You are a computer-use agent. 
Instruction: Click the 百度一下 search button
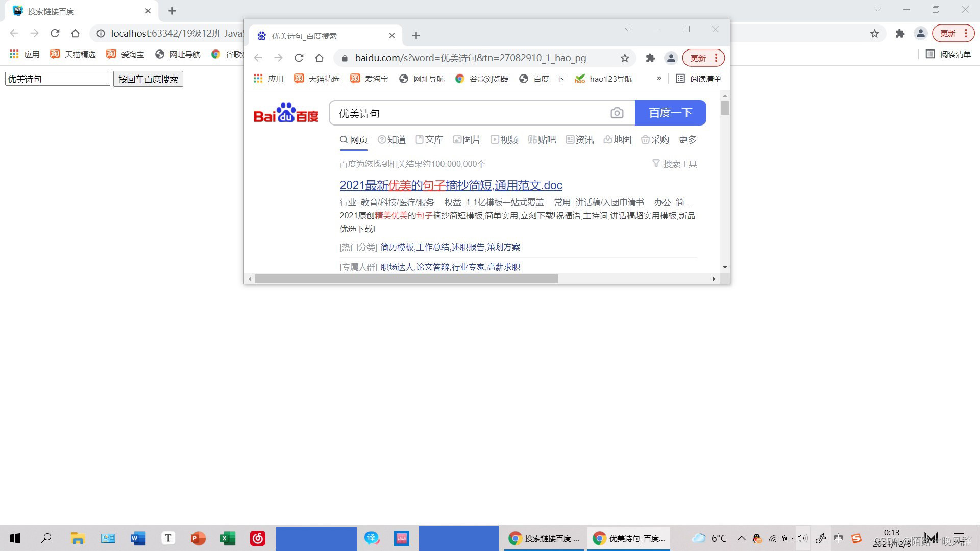point(670,113)
